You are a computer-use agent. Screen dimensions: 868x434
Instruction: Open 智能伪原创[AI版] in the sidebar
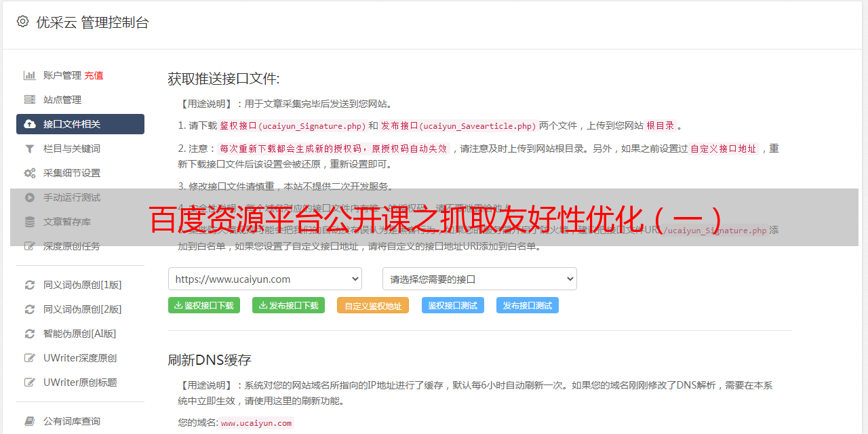(80, 334)
